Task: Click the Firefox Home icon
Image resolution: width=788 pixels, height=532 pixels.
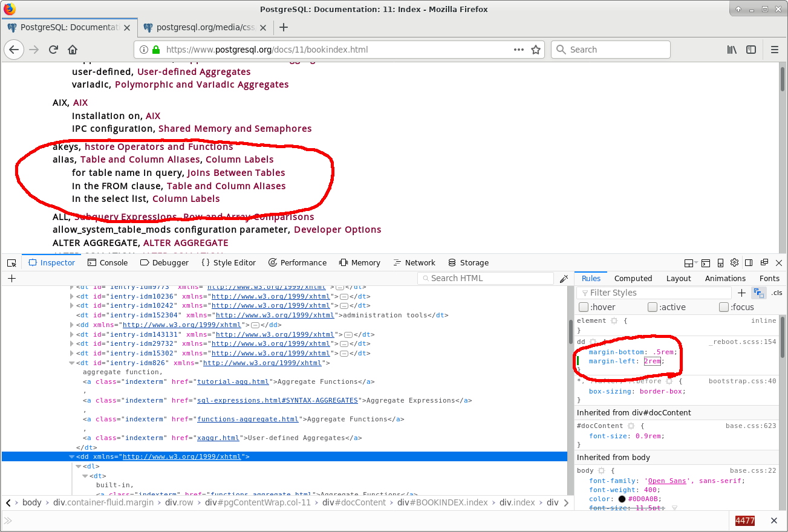Action: (73, 50)
